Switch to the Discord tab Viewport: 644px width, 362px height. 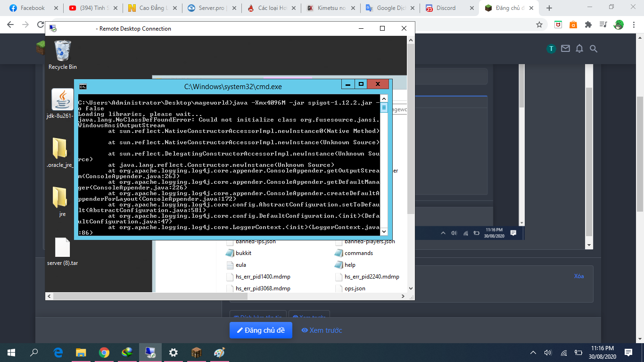[448, 8]
